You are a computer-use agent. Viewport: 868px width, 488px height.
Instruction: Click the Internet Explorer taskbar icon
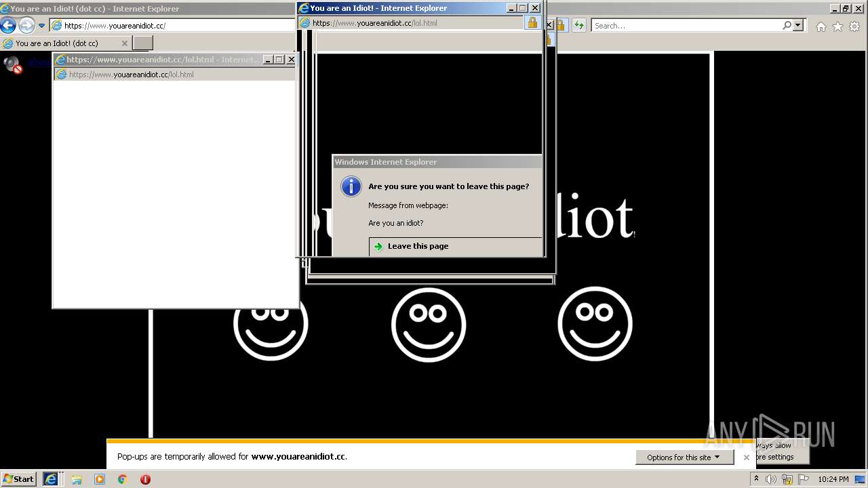click(52, 479)
